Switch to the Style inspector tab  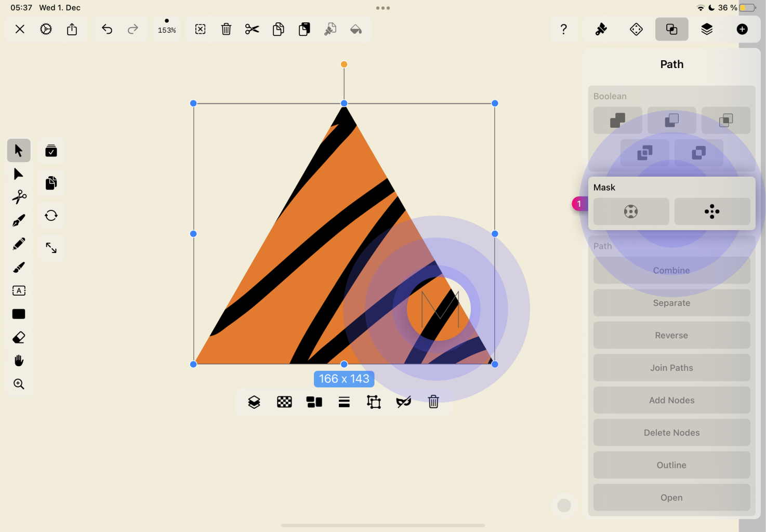[601, 30]
